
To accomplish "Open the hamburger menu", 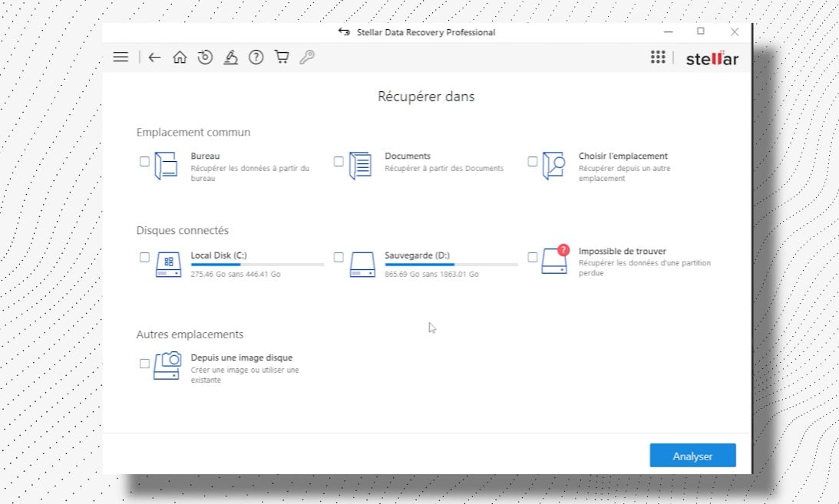I will [121, 57].
